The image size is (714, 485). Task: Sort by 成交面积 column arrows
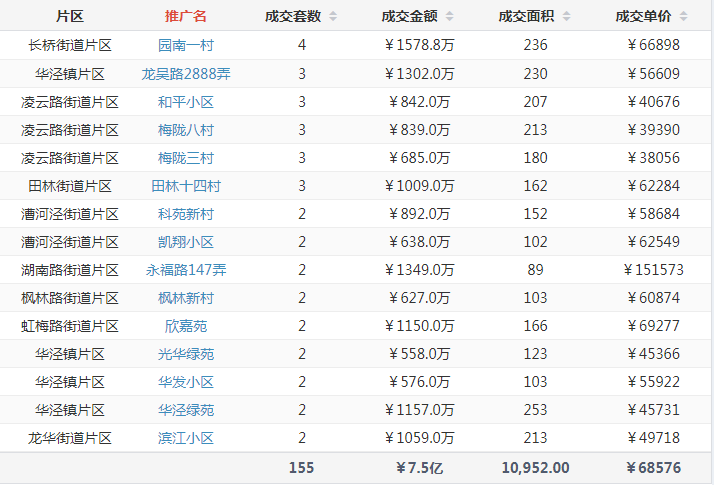point(566,16)
